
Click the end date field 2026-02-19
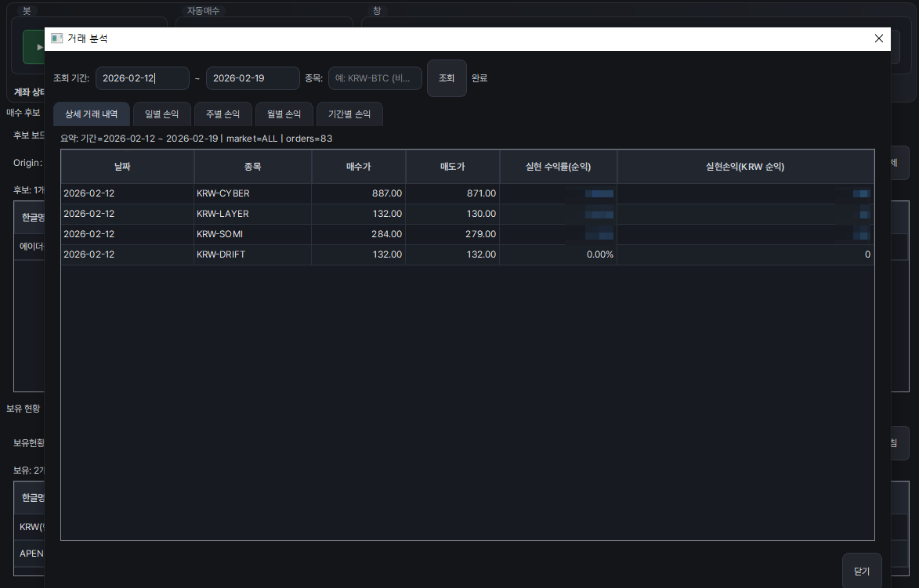252,78
